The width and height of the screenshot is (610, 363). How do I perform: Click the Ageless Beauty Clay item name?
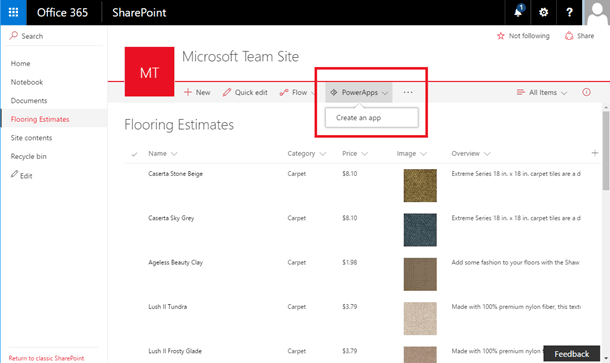pos(175,263)
